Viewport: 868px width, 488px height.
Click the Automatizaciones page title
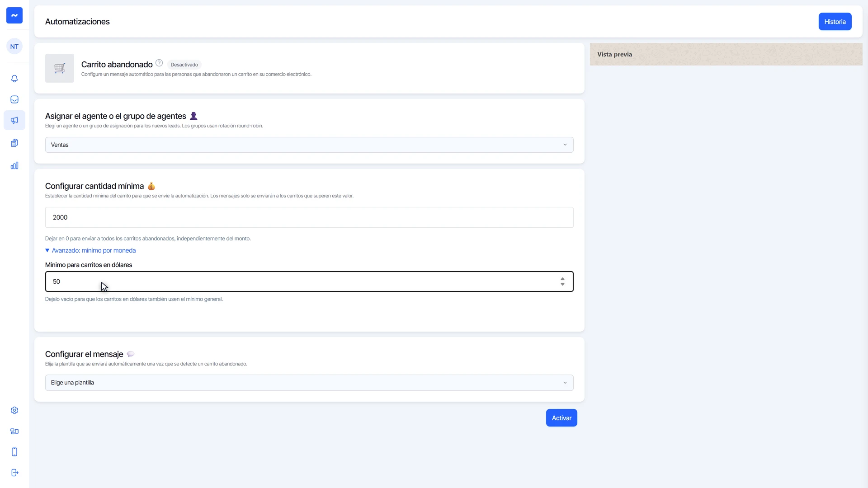[77, 22]
